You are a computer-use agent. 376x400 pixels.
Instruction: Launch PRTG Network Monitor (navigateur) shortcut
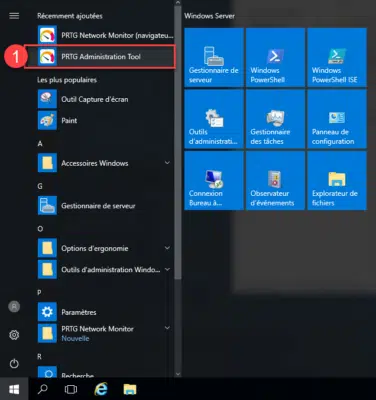pyautogui.click(x=105, y=35)
